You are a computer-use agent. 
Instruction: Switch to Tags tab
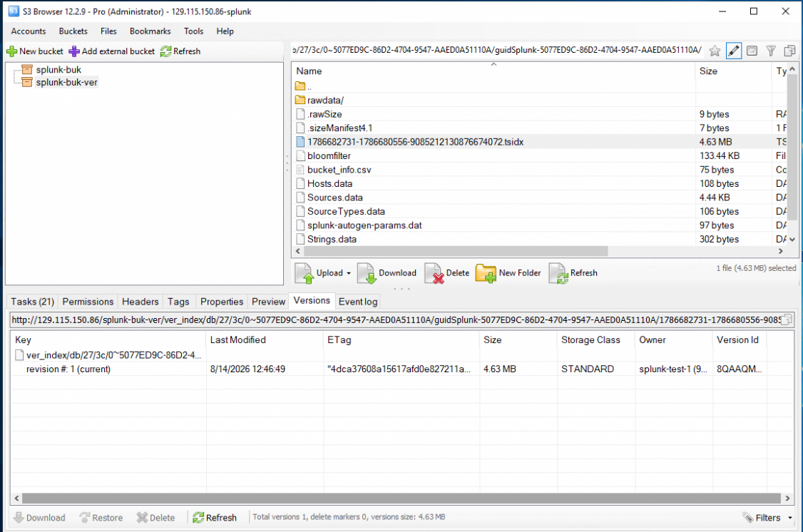click(x=178, y=302)
